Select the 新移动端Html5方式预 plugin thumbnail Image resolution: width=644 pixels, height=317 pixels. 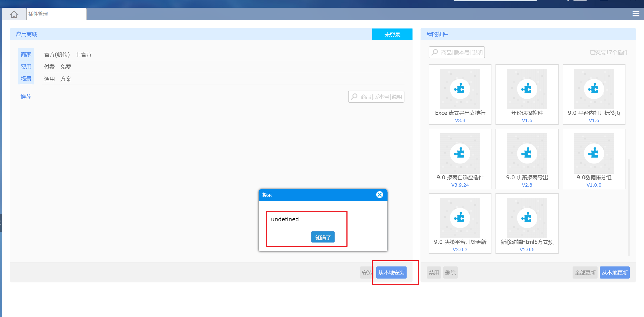click(527, 218)
